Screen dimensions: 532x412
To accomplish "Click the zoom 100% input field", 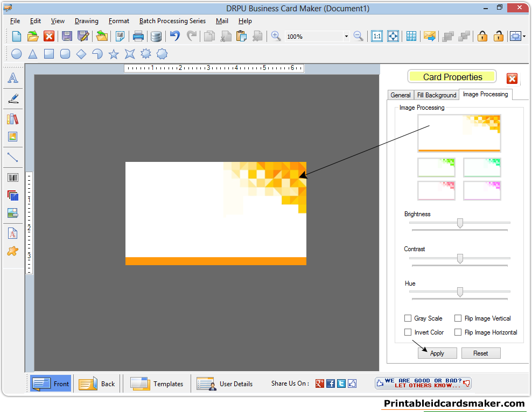I will 314,36.
